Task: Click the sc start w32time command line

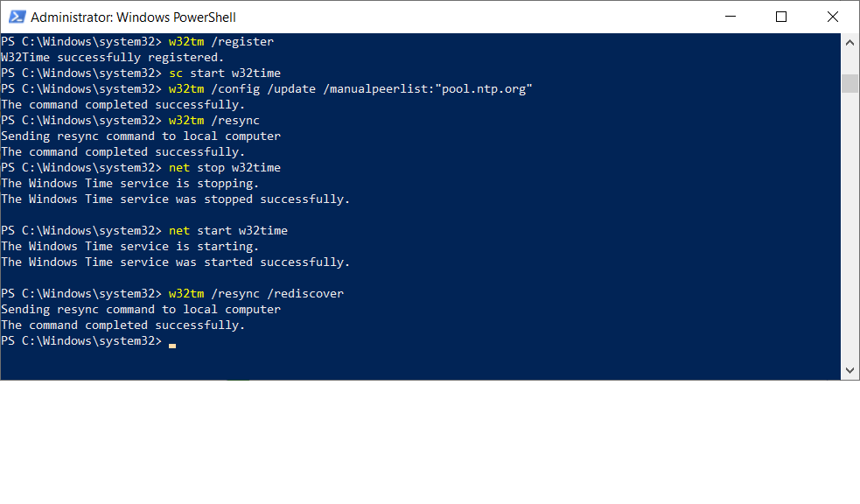Action: click(224, 73)
